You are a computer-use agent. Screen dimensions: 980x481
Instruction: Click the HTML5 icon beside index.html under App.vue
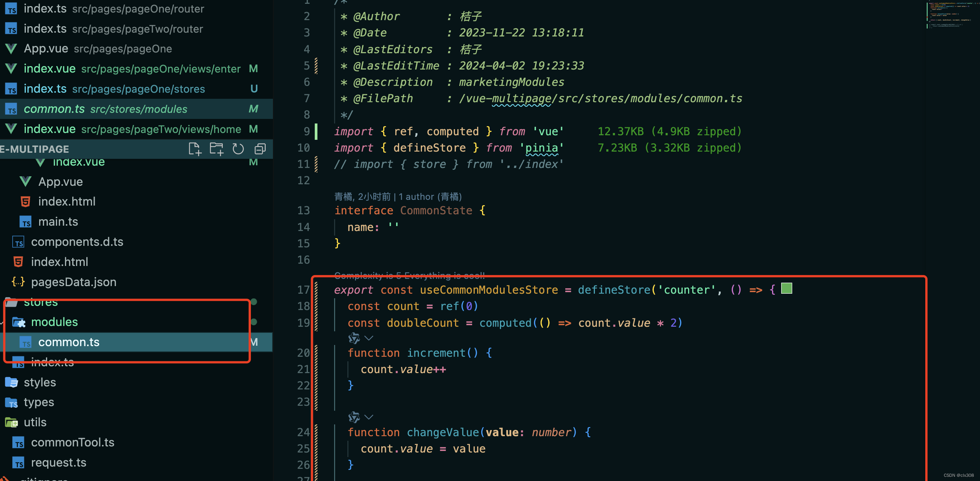pos(25,201)
